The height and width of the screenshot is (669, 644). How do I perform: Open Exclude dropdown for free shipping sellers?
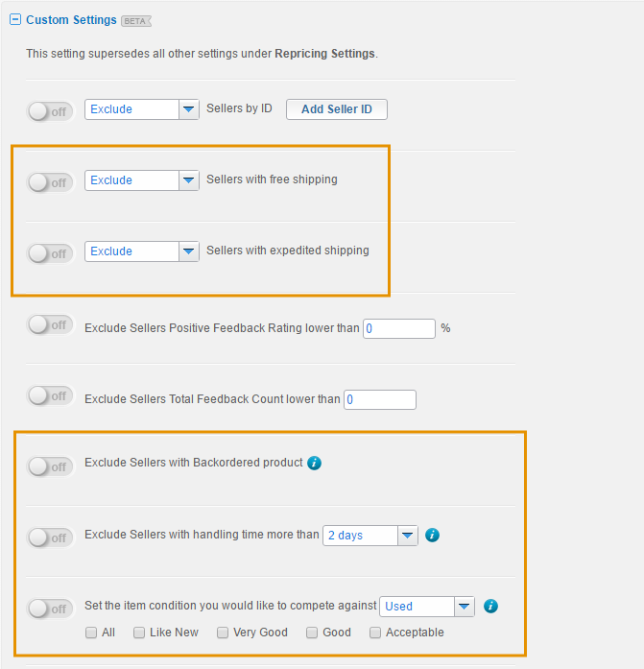pos(142,180)
